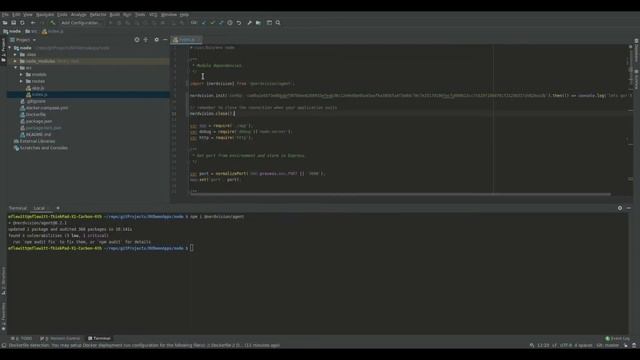Viewport: 640px width, 360px height.
Task: Click the locate target icon in Project panel
Action: [137, 40]
